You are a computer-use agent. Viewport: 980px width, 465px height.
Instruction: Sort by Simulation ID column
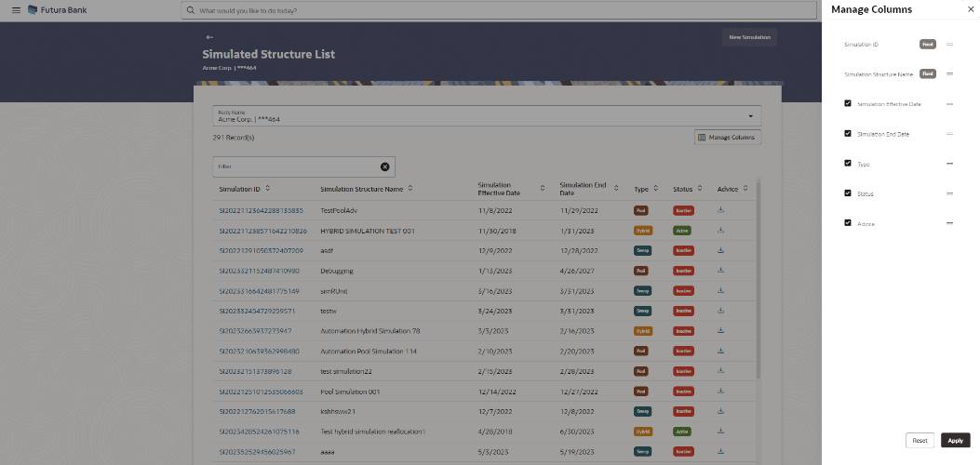coord(267,189)
